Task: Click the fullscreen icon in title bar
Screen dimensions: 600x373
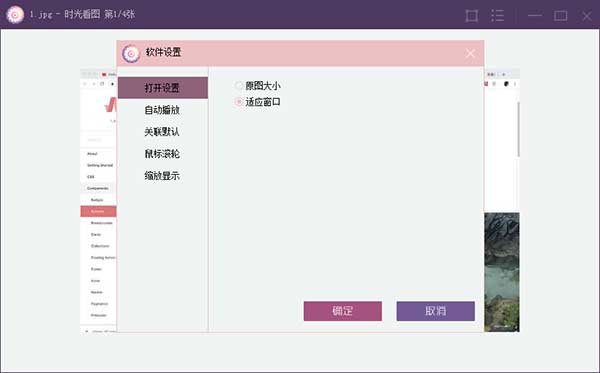Action: [471, 16]
